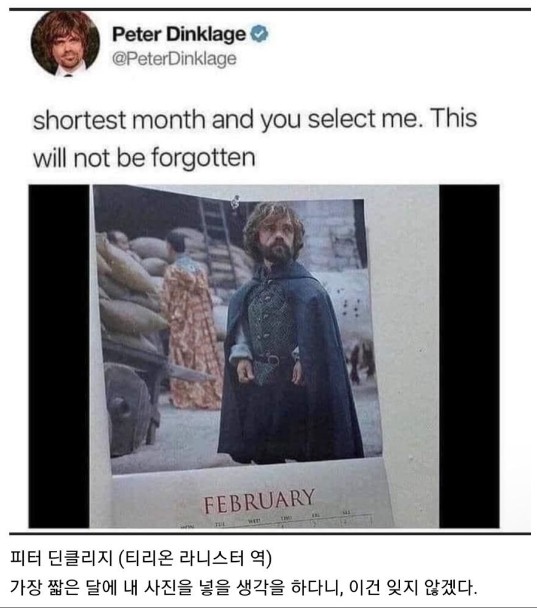Click the left black bar of image
The image size is (537, 612).
59,356
